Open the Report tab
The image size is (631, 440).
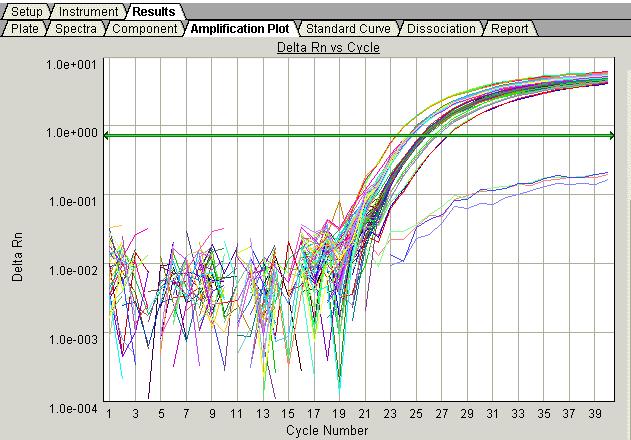click(509, 29)
